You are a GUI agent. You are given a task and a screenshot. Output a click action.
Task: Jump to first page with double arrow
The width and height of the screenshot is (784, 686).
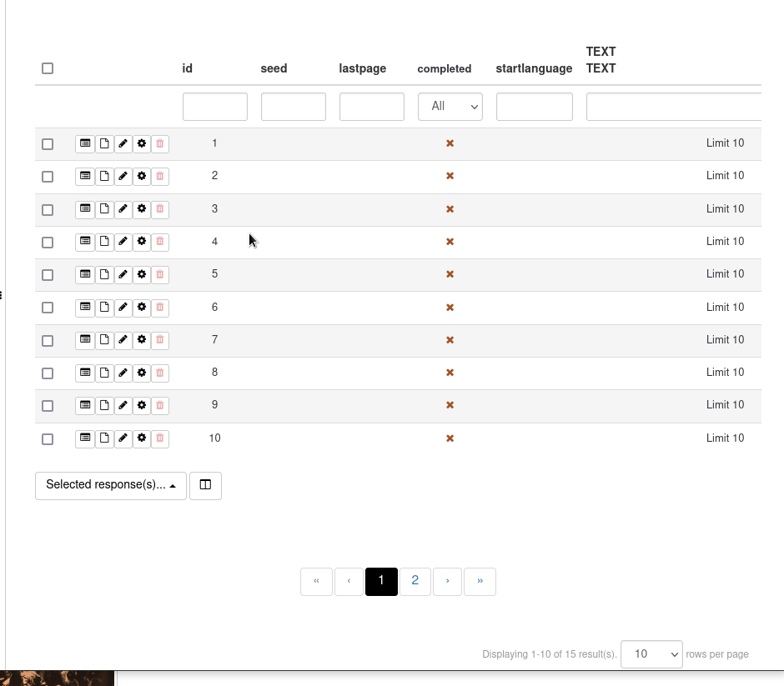[316, 581]
